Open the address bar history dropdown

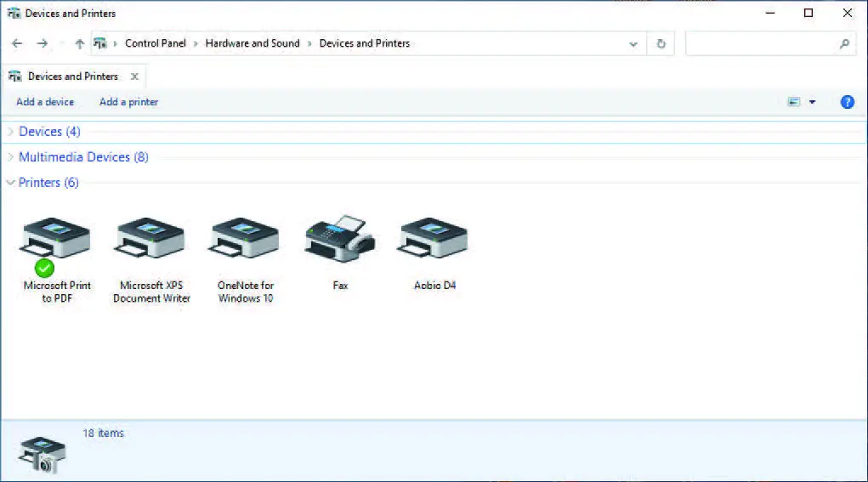point(633,43)
